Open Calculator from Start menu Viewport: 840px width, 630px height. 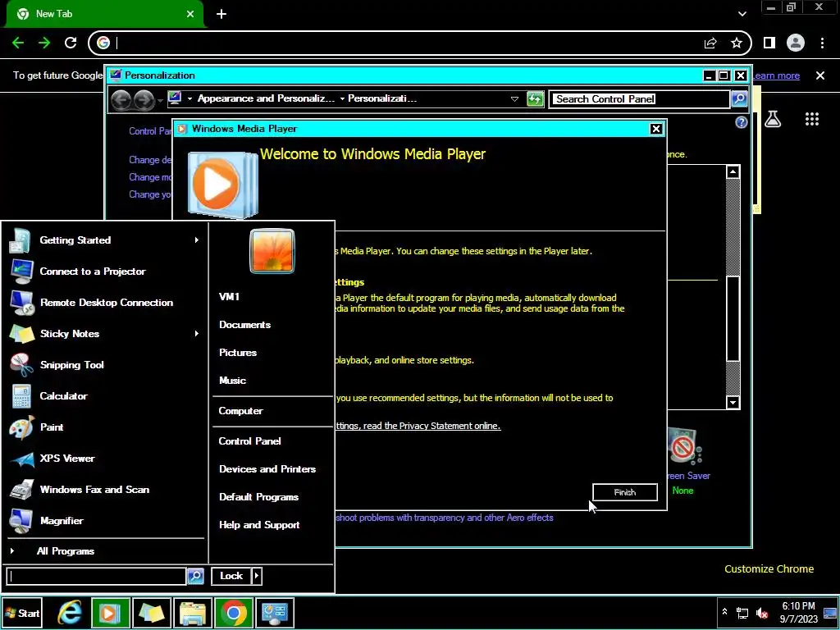tap(105, 396)
